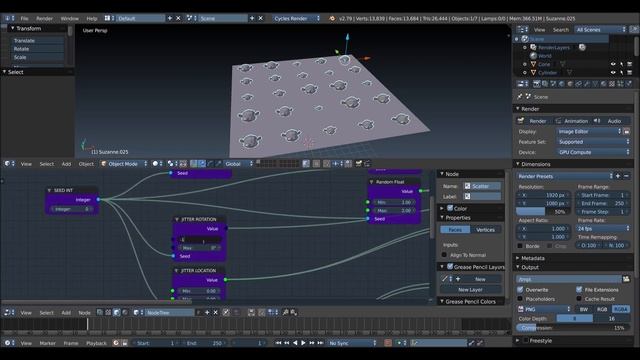Play the animation in reverse
The image size is (640, 360).
pyautogui.click(x=295, y=343)
